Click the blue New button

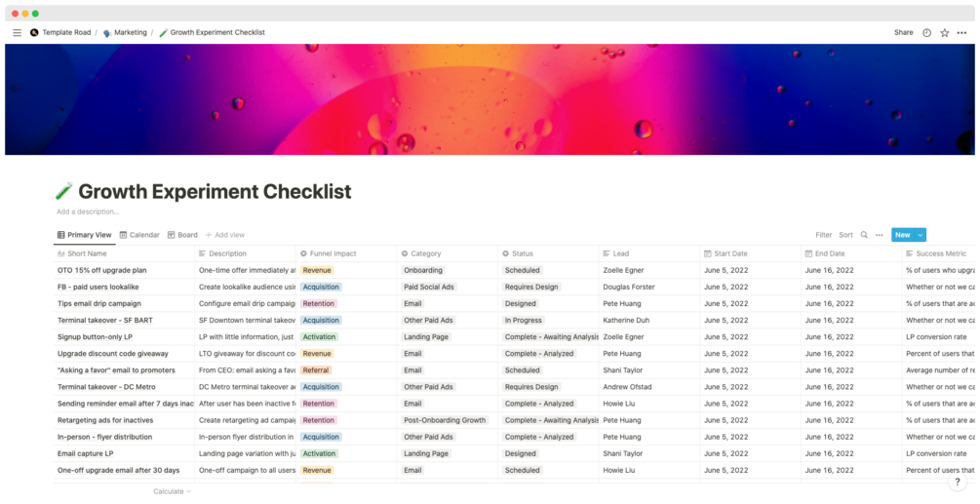pyautogui.click(x=903, y=235)
